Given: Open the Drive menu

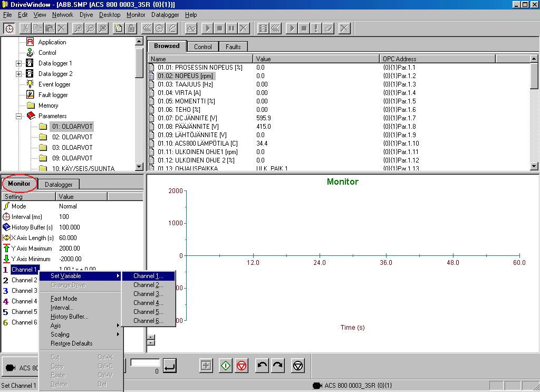Looking at the screenshot, I should click(86, 15).
